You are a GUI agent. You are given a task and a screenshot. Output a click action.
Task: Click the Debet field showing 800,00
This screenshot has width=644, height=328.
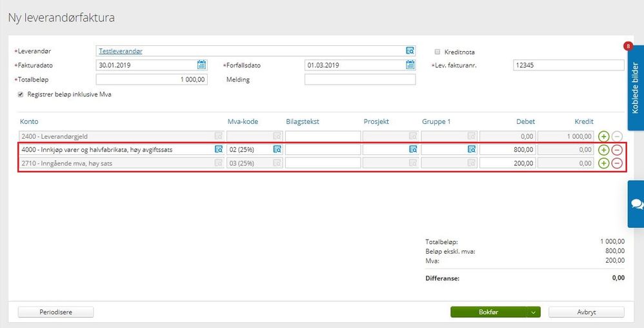point(507,150)
